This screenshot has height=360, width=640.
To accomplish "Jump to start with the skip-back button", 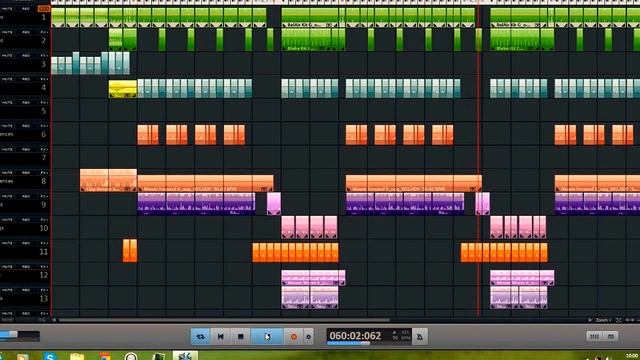I will (220, 337).
